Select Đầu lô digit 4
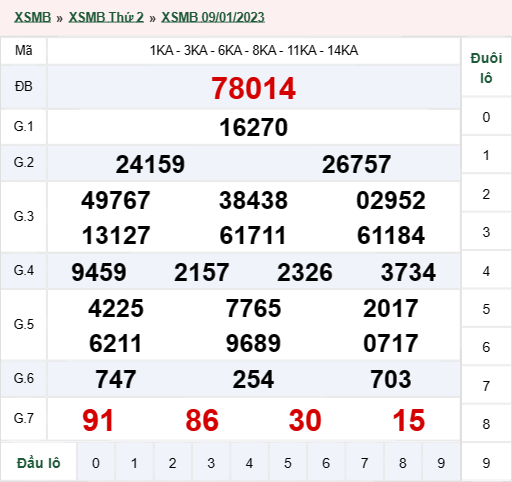The height and width of the screenshot is (482, 512). pos(249,463)
